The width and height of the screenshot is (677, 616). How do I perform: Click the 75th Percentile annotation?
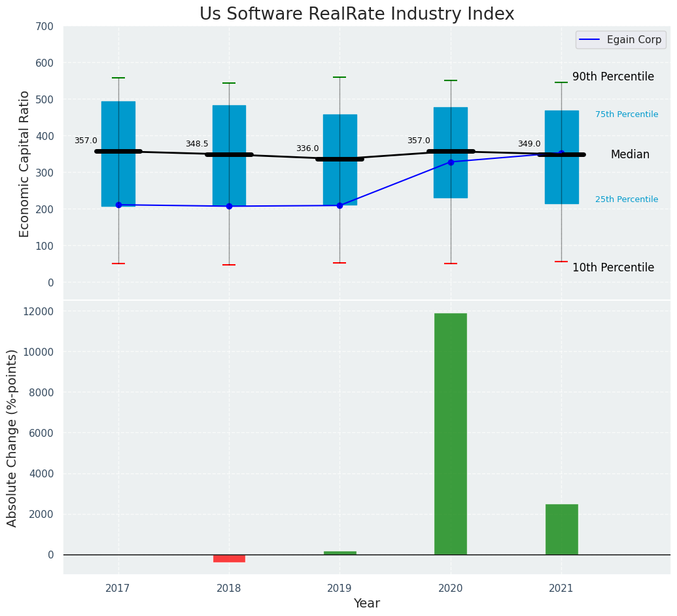(x=627, y=114)
